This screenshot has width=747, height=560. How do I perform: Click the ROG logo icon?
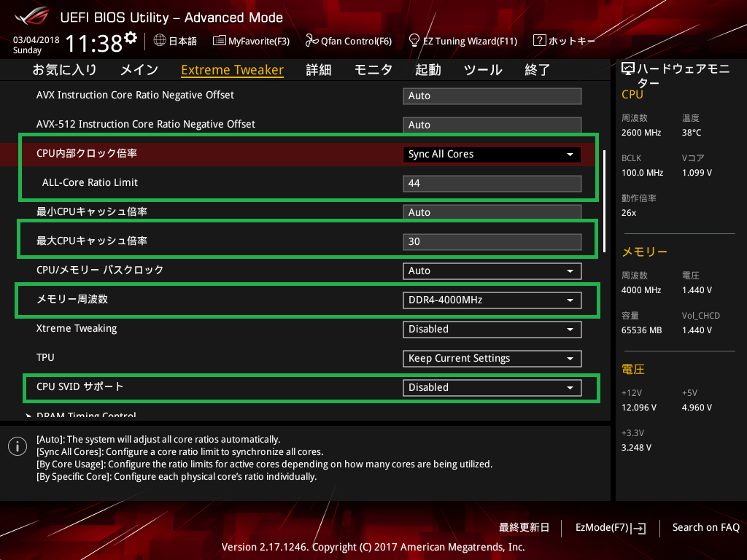(32, 17)
